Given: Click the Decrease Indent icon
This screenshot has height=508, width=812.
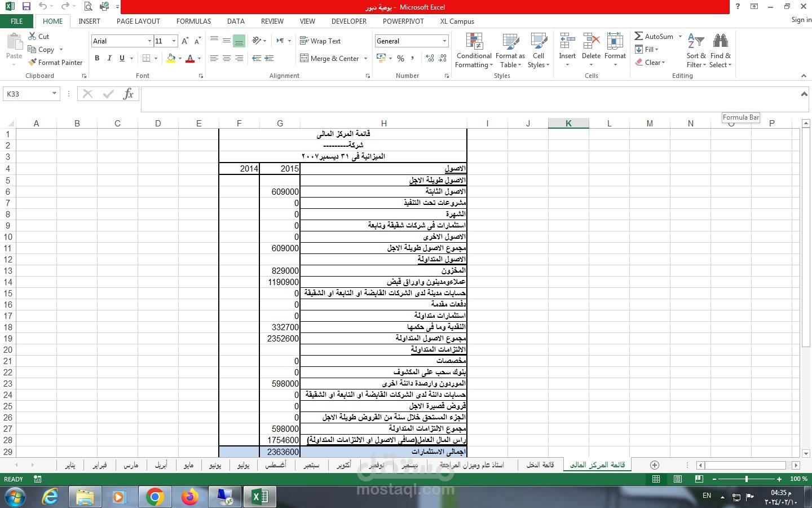Looking at the screenshot, I should tap(257, 58).
